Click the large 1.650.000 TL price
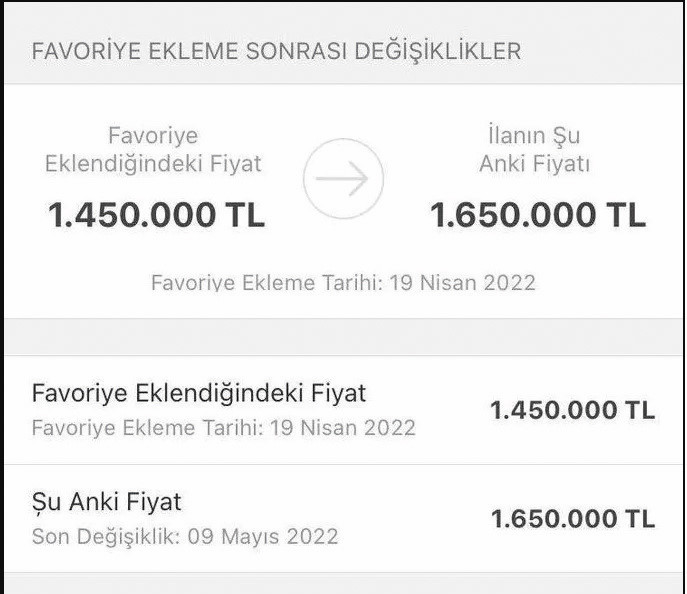The height and width of the screenshot is (594, 687). point(538,215)
